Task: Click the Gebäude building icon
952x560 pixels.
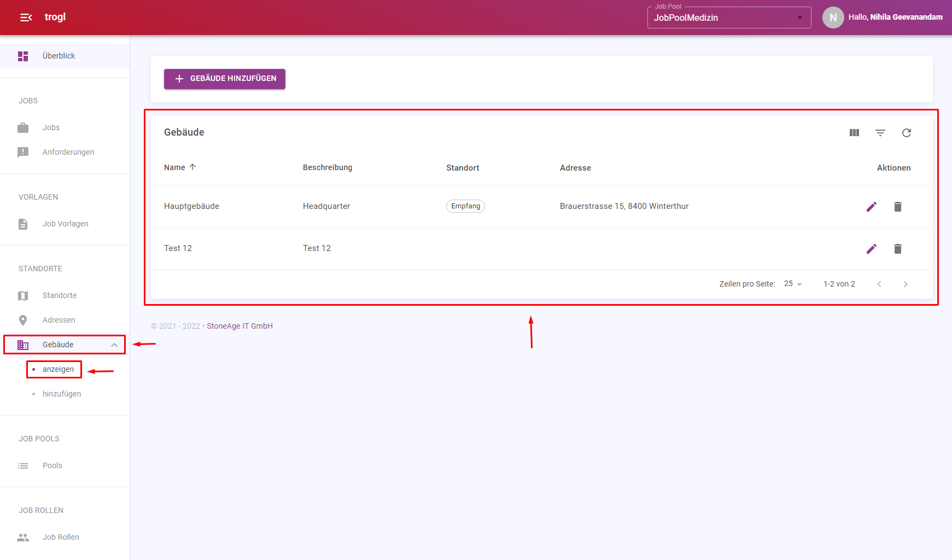Action: [23, 345]
